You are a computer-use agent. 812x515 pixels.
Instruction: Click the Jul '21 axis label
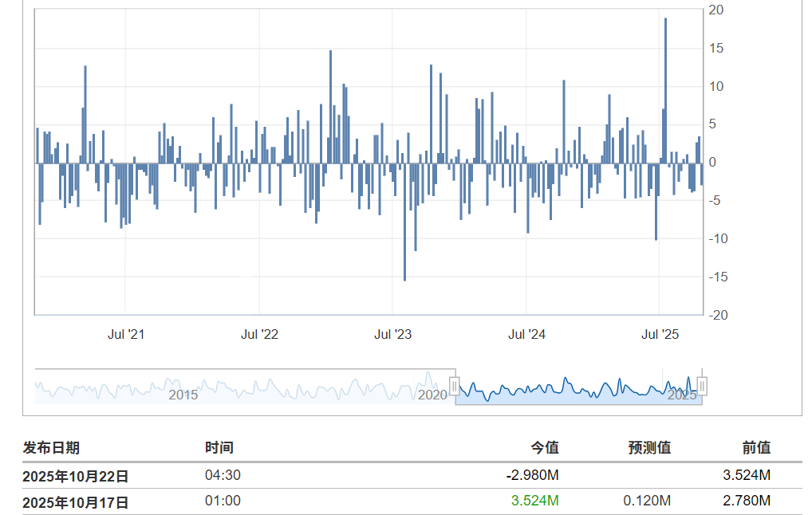(126, 334)
